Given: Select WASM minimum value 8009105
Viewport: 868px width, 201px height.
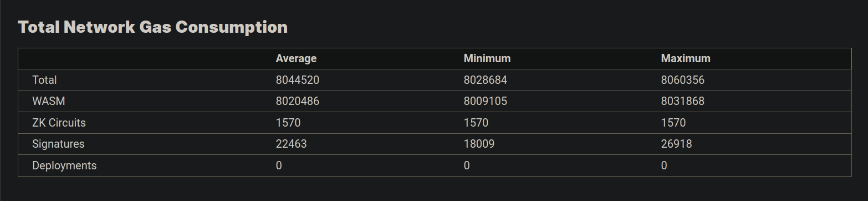Looking at the screenshot, I should point(486,101).
